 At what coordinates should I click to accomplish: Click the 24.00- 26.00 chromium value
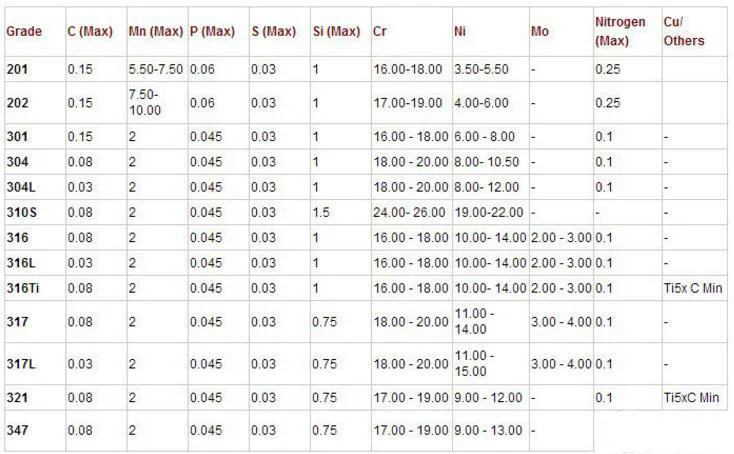[410, 212]
